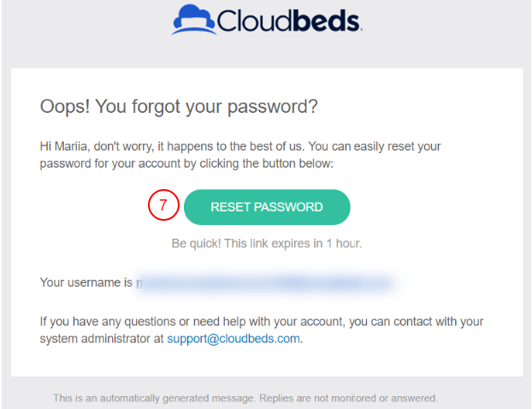Screen dimensions: 532x409
Task: Click the 'Your username is' label
Action: pos(86,282)
